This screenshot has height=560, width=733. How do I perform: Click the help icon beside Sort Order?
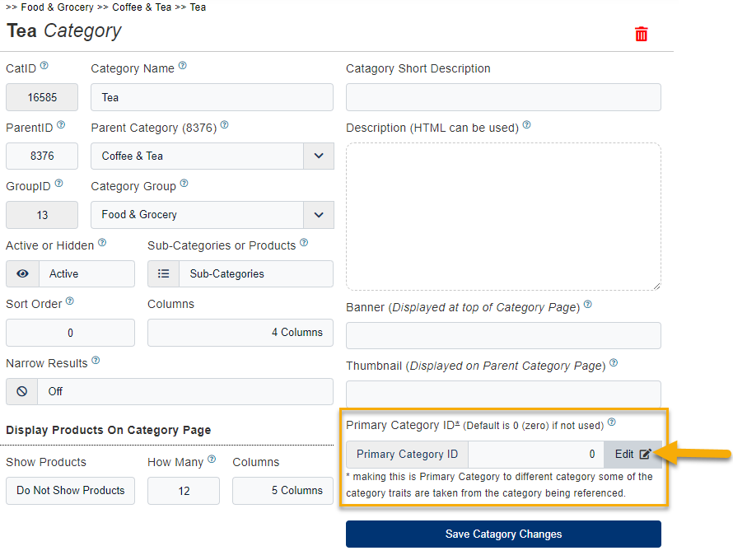pos(70,301)
